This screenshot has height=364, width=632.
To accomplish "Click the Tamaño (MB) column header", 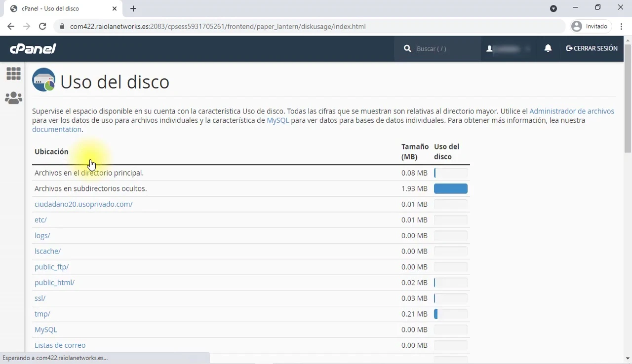I will [x=415, y=151].
